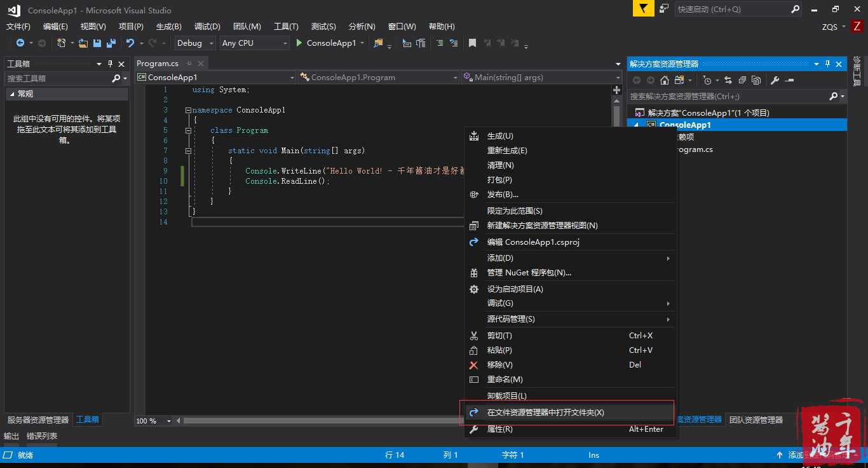
Task: Choose 'Manage NuGet Packages' from context menu
Action: (529, 273)
